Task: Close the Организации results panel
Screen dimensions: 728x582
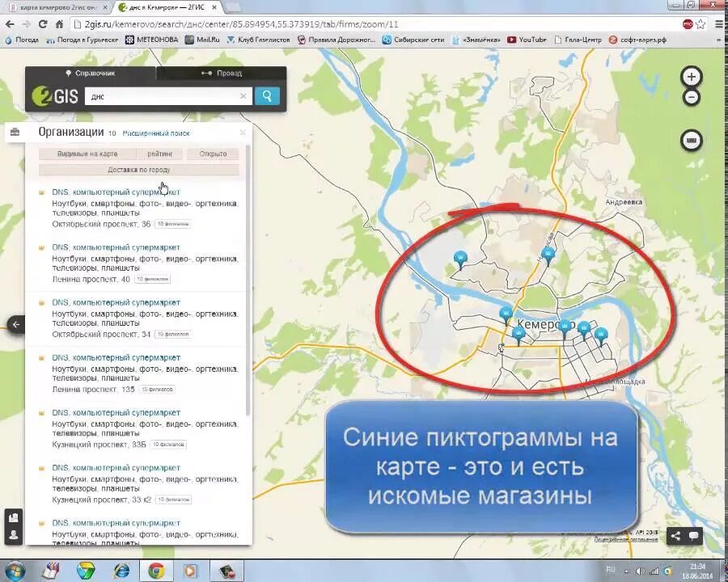Action: [x=243, y=133]
